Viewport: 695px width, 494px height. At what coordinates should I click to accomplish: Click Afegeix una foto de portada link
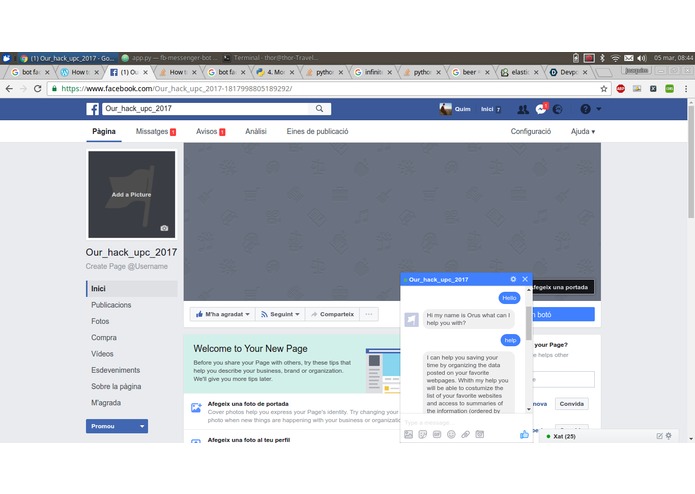click(248, 404)
